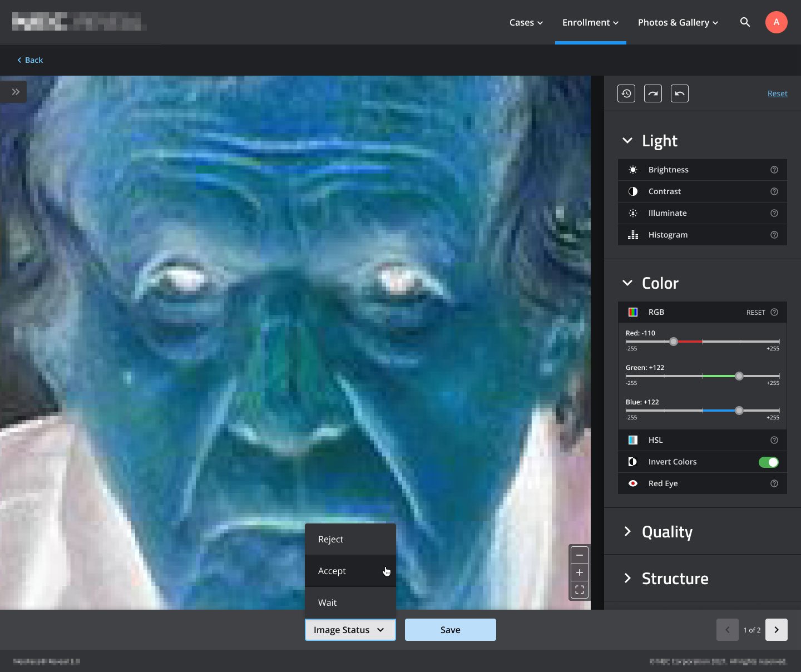Click the redo arrow icon
The image size is (801, 672).
653,93
